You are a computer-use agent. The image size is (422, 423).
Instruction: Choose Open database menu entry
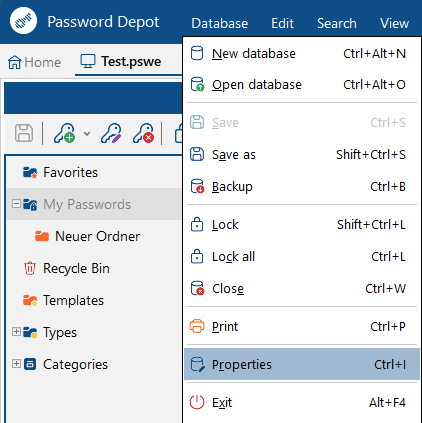(301, 85)
